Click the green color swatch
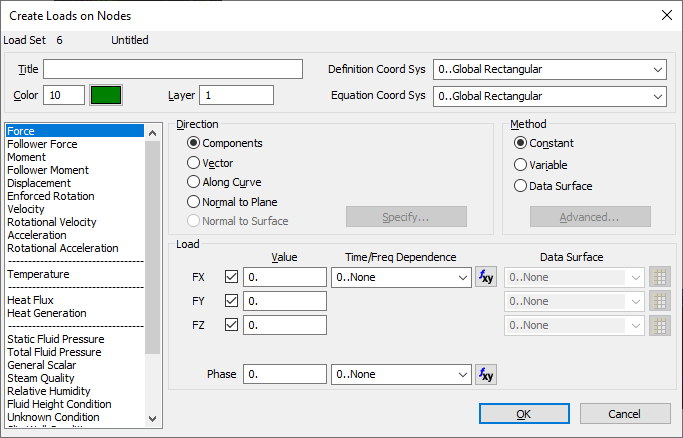Image resolution: width=683 pixels, height=438 pixels. (x=105, y=95)
